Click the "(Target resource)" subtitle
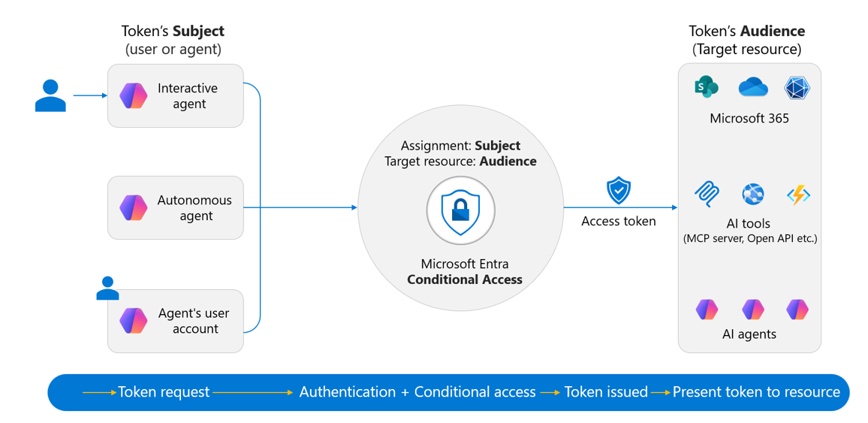The image size is (868, 423). pos(747,50)
